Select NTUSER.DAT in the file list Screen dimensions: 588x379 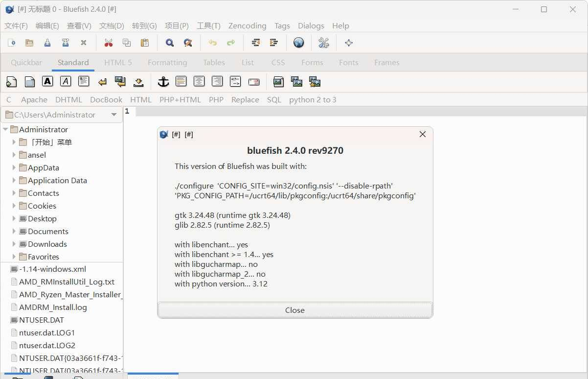pos(41,320)
